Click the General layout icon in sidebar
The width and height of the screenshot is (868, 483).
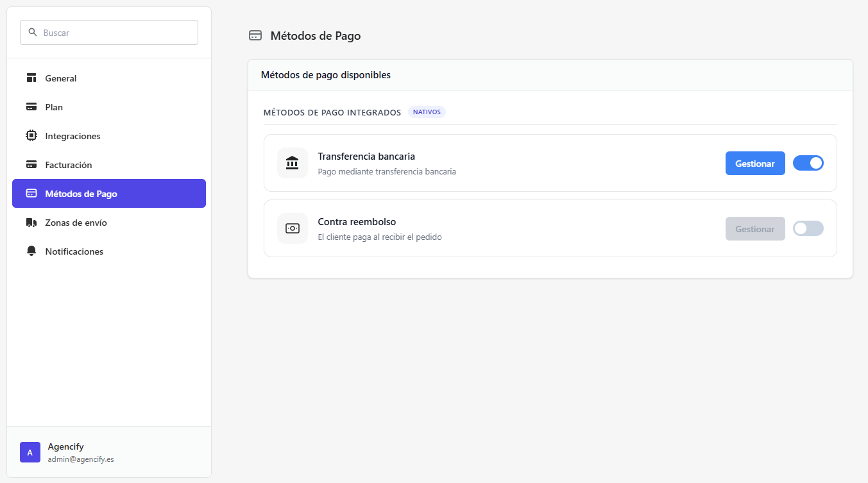pos(31,78)
